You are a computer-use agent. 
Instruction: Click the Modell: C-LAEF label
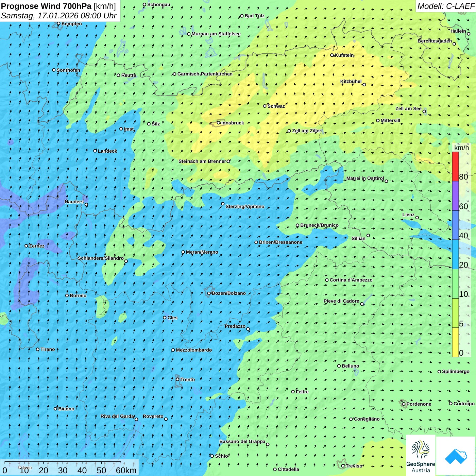(x=445, y=6)
